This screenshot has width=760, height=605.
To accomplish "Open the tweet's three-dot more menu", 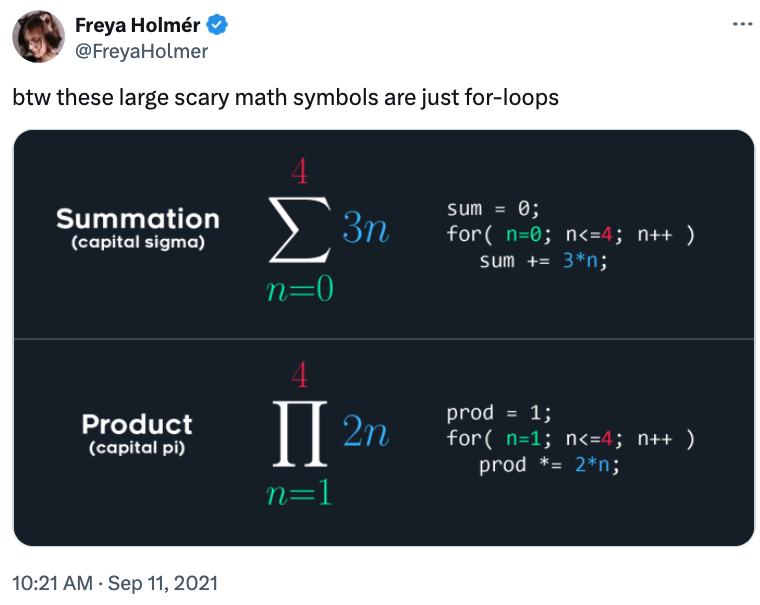I will (741, 24).
